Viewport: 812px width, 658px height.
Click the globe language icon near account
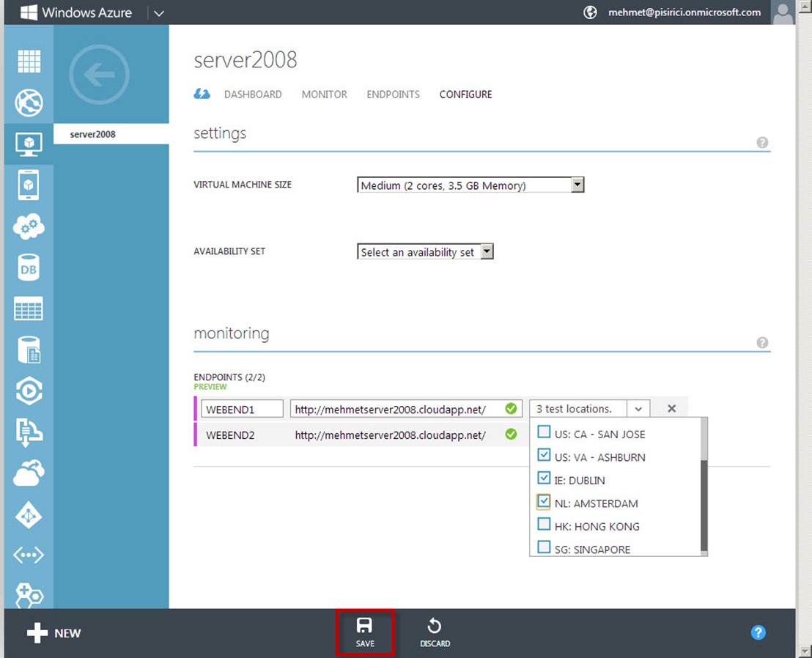[591, 12]
